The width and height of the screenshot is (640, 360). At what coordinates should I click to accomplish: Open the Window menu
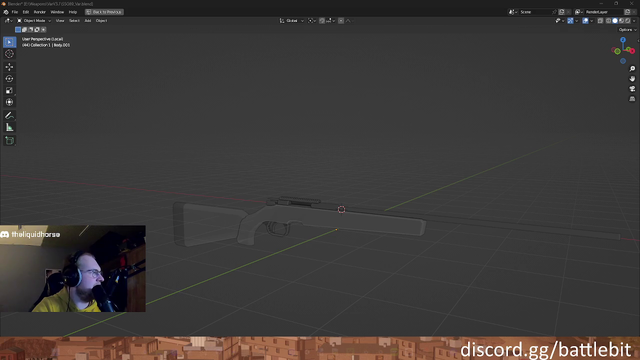[57, 12]
